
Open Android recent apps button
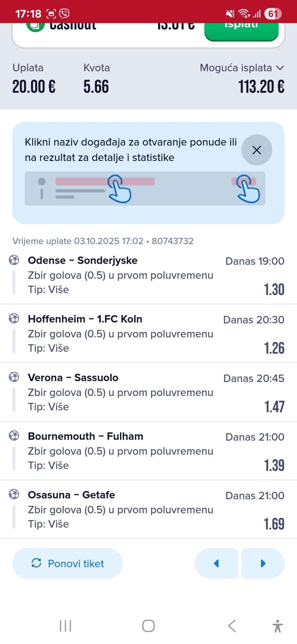point(65,626)
